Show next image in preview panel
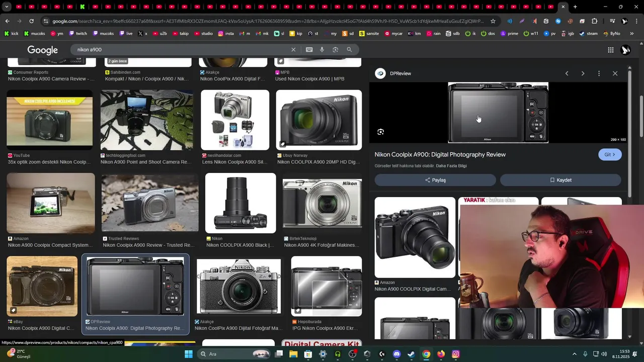This screenshot has width=644, height=362. tap(583, 73)
